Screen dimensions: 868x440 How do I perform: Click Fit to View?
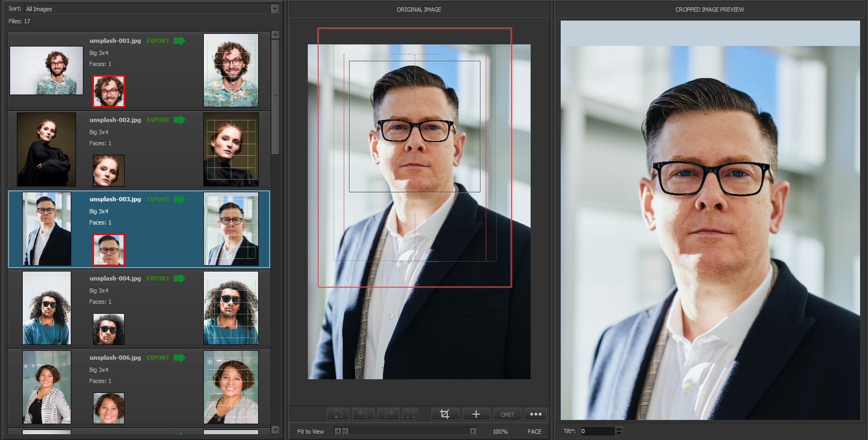(310, 432)
